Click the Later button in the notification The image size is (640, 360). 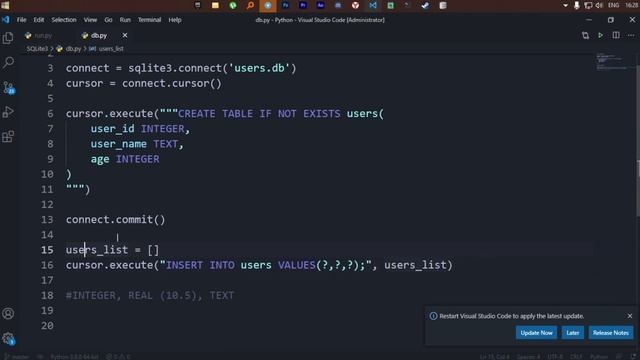click(573, 333)
